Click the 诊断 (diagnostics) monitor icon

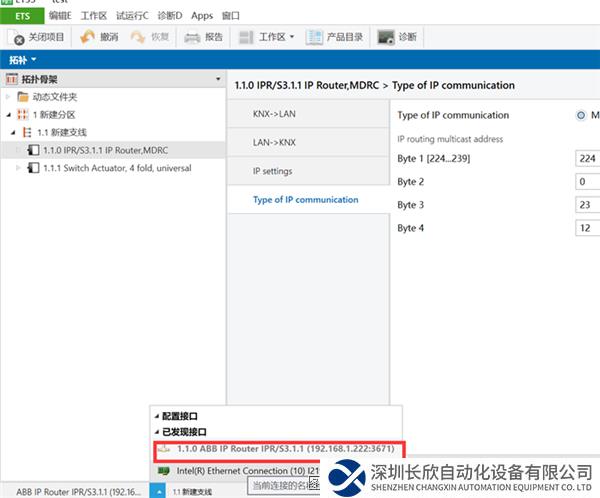click(x=386, y=37)
